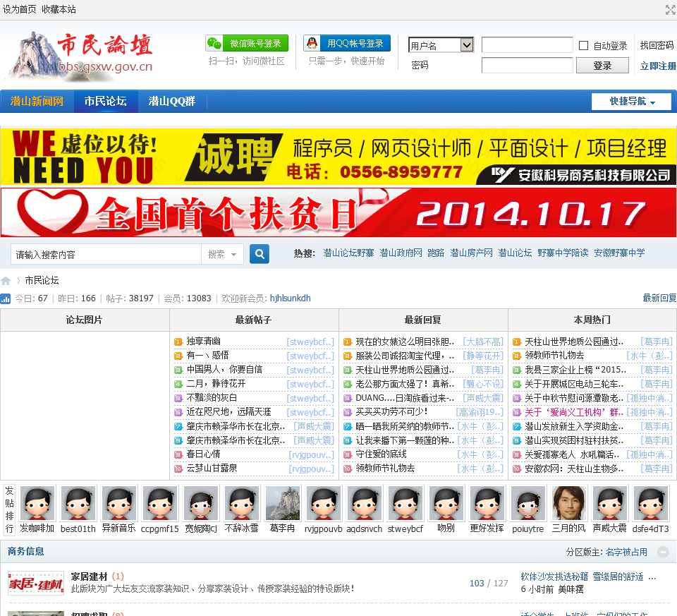Image resolution: width=677 pixels, height=616 pixels.
Task: Click avatar of user ccpgmf15
Action: [x=160, y=503]
